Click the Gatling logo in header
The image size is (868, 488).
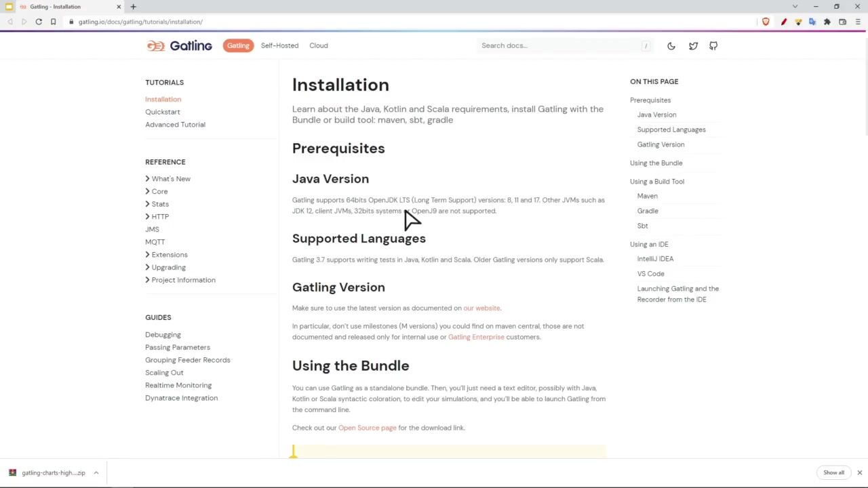[180, 45]
